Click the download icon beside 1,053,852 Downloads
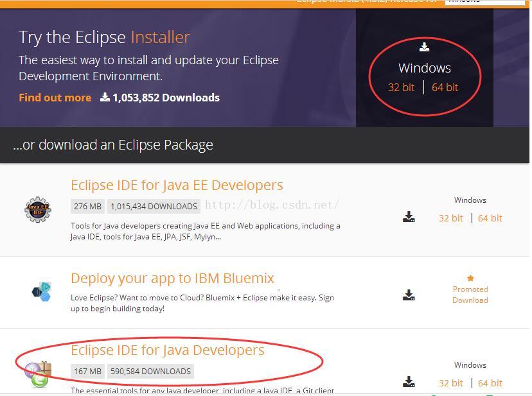This screenshot has width=532, height=396. click(105, 98)
